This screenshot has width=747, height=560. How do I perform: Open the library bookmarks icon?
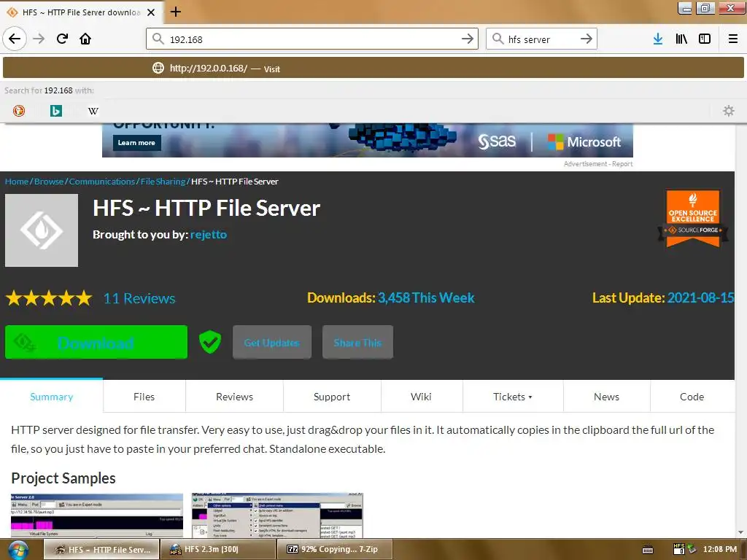coord(681,39)
